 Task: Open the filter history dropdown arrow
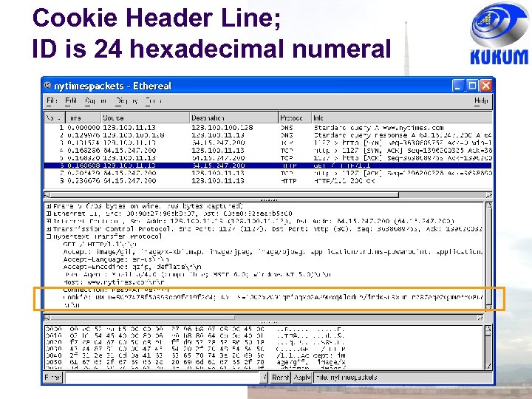(x=265, y=378)
